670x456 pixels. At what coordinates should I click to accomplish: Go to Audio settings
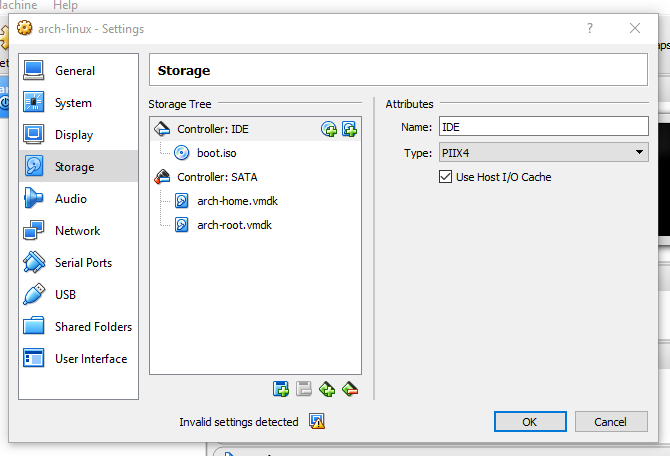click(79, 199)
